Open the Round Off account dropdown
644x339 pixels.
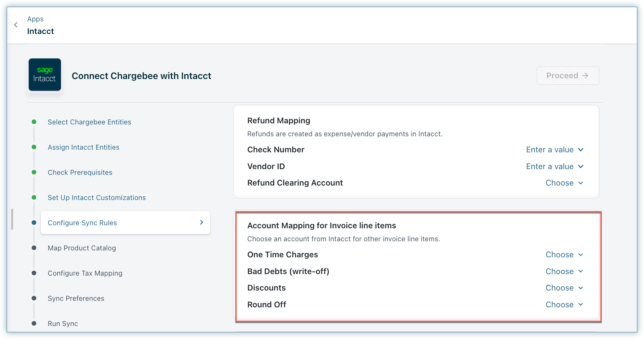[564, 305]
